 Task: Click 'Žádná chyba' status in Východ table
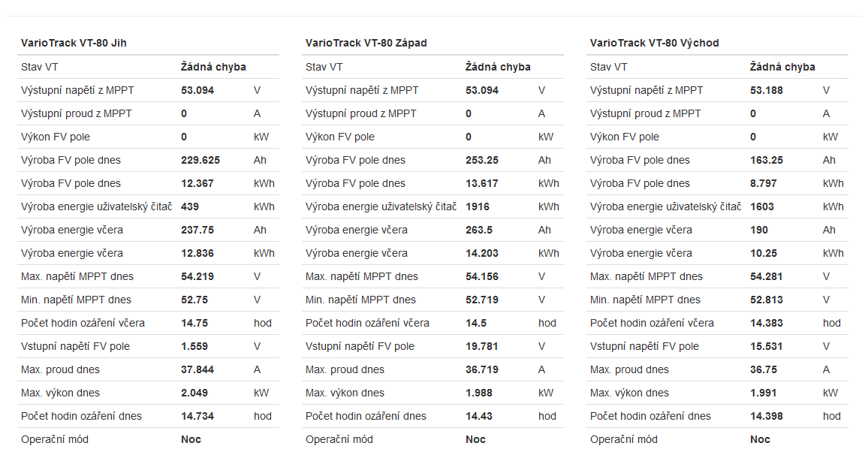pyautogui.click(x=782, y=67)
